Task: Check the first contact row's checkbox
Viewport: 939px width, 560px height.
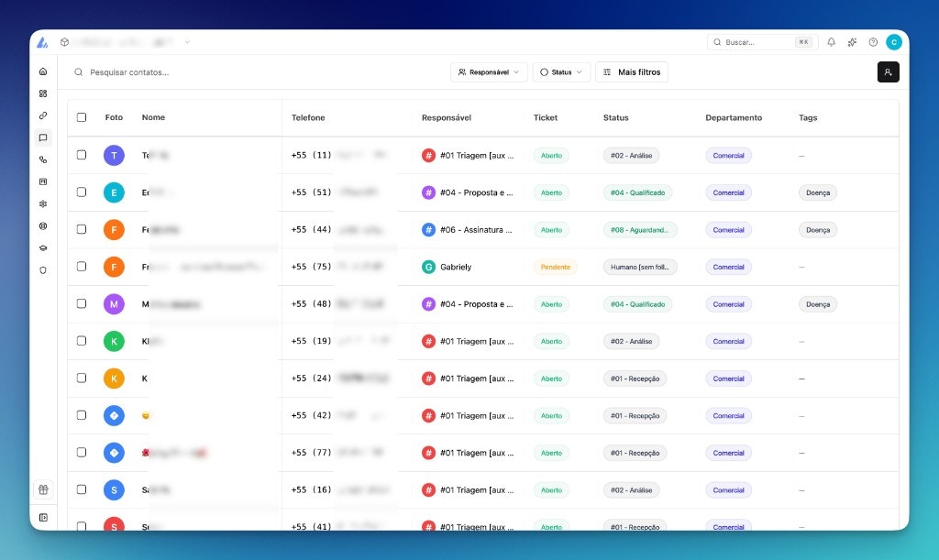Action: [82, 155]
